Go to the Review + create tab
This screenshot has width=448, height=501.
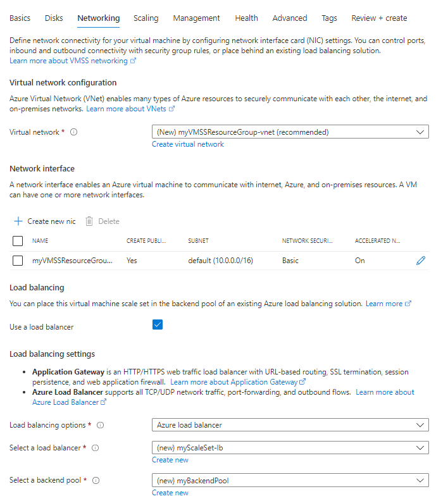click(379, 18)
